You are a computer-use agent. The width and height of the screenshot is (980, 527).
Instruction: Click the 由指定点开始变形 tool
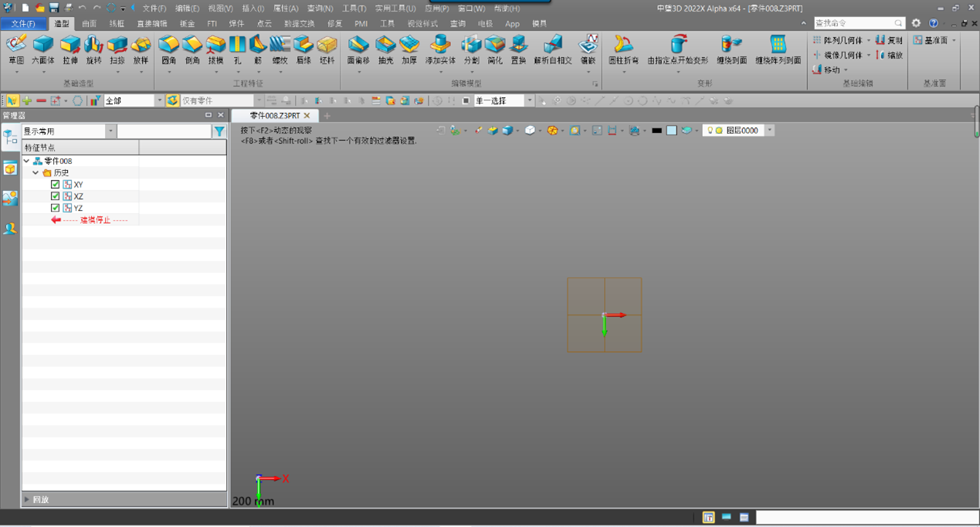(x=677, y=49)
